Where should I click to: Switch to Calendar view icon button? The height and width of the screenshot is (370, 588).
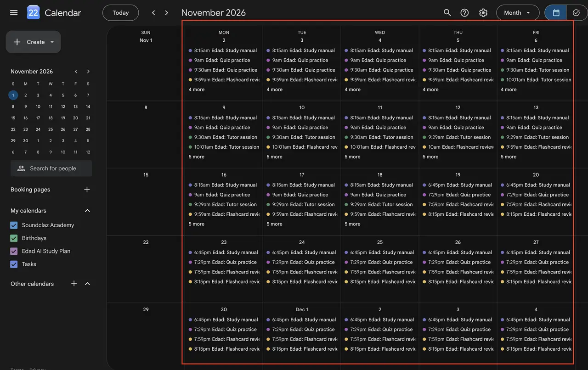[556, 13]
